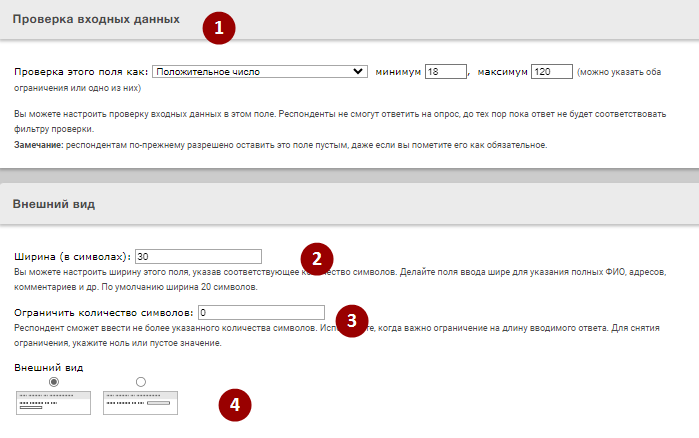Click the red number 4 marker
Screen dimensions: 699x438
point(235,404)
